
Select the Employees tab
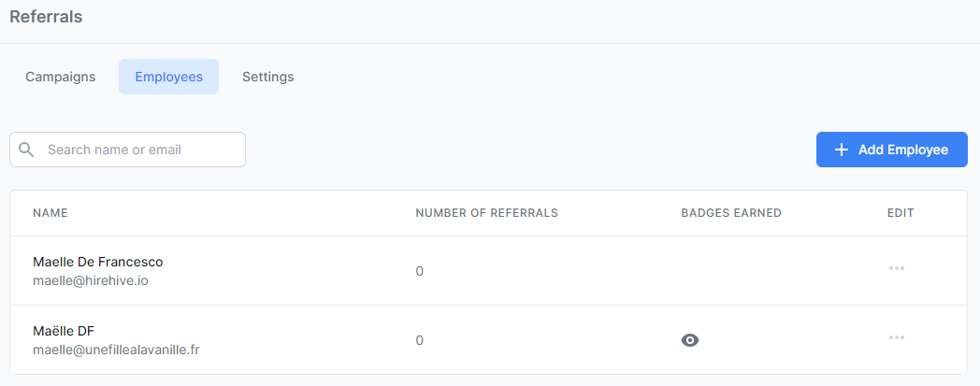(168, 77)
